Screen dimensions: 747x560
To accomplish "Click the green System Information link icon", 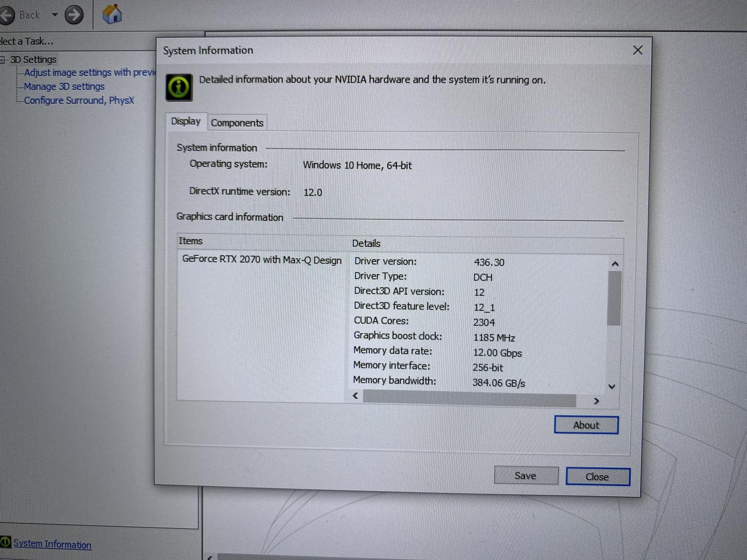I will coord(5,542).
